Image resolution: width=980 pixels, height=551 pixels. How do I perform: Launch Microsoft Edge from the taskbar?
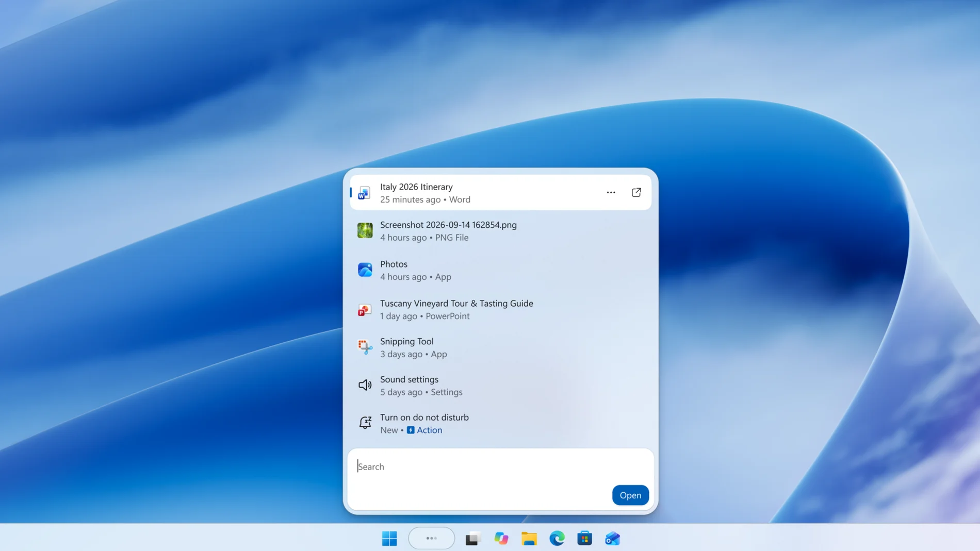(x=557, y=538)
